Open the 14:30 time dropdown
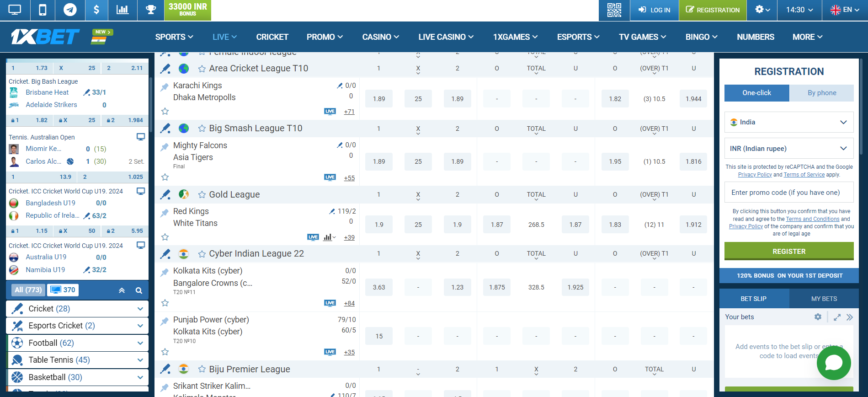868x397 pixels. [x=799, y=10]
